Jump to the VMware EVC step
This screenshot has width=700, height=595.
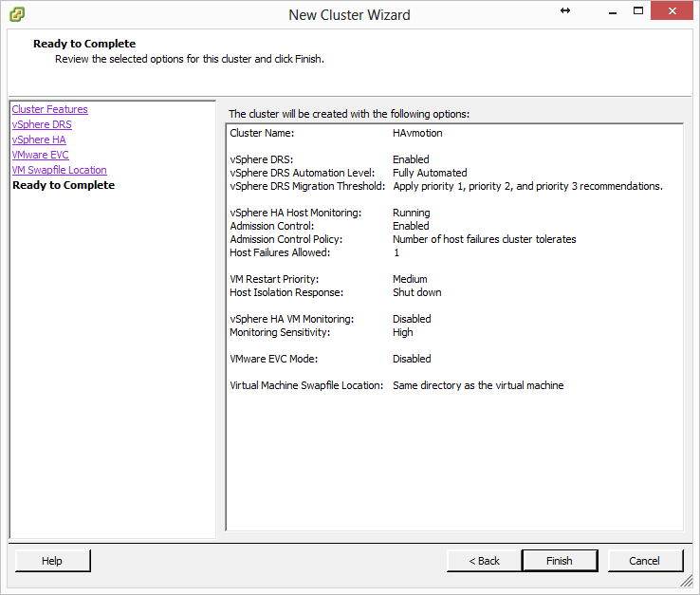[40, 155]
